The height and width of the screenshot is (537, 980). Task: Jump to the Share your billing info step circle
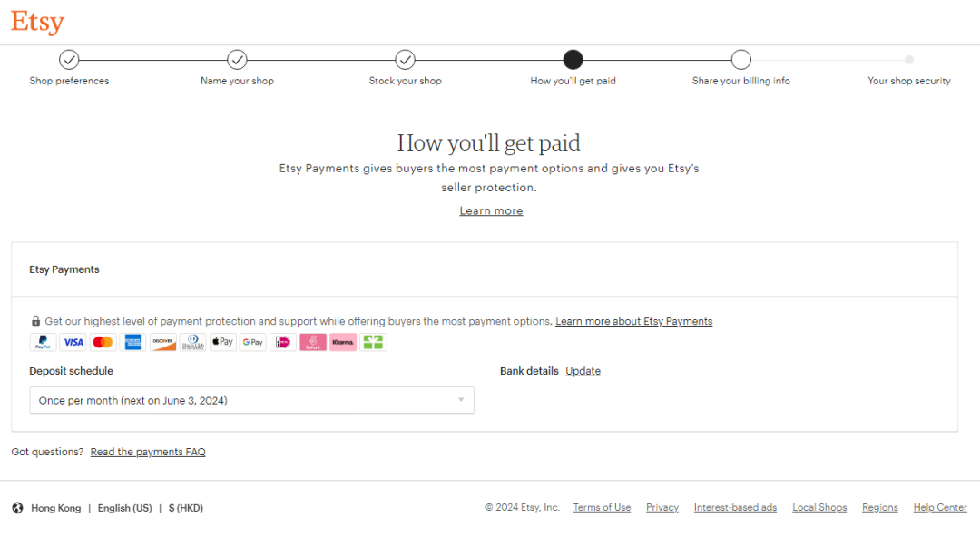coord(741,59)
